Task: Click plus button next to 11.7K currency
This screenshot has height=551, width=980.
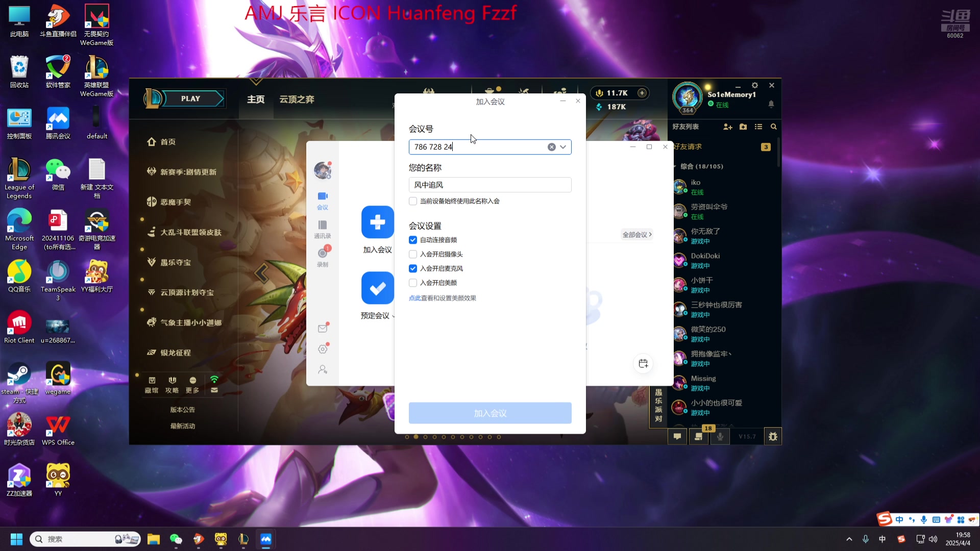Action: [x=642, y=93]
